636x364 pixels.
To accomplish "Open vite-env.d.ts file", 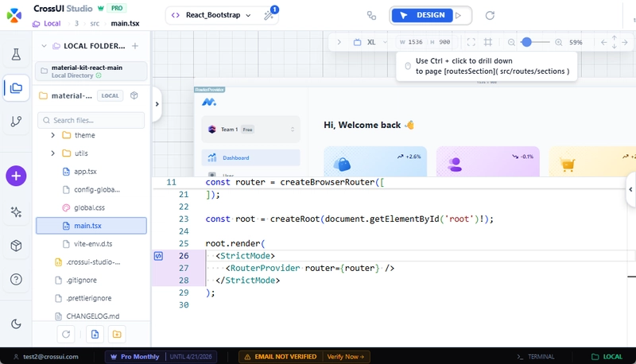I will tap(91, 244).
